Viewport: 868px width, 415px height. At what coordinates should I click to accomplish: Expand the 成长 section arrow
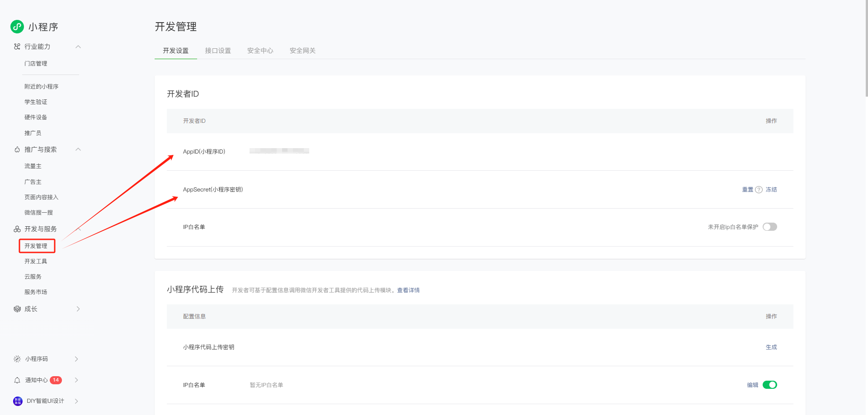coord(78,309)
